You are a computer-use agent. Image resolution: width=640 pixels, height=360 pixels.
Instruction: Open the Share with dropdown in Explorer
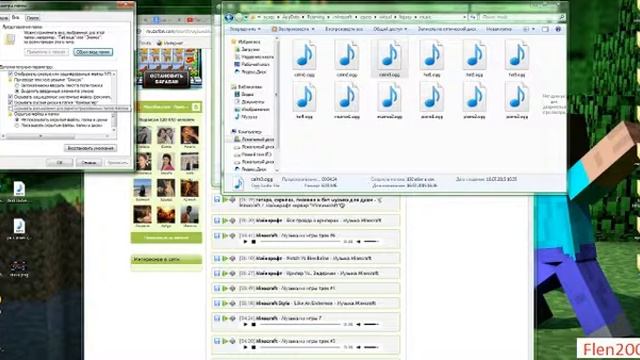390,29
